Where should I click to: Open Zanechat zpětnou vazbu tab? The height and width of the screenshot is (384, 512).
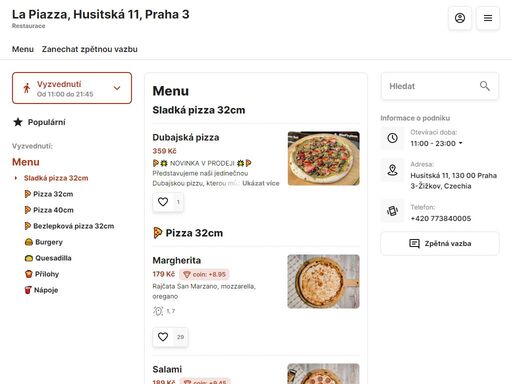[x=90, y=49]
